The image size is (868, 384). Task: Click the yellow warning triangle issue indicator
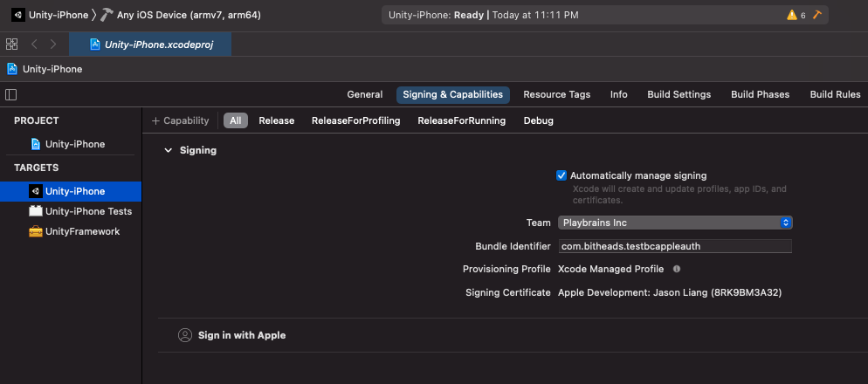pos(792,15)
